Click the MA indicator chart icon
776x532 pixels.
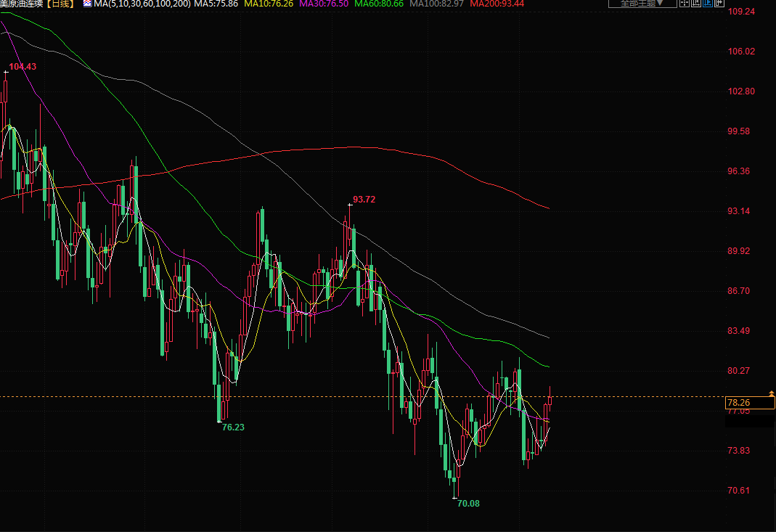(87, 4)
